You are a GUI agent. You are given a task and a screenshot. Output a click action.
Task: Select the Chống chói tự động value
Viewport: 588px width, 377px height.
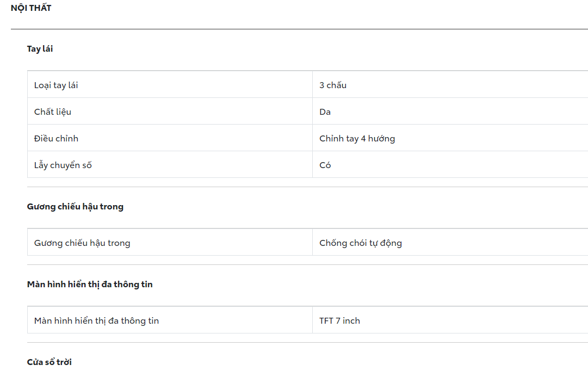click(361, 243)
